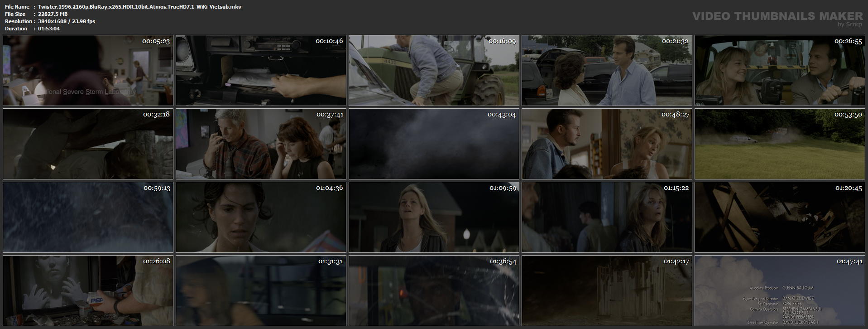Select the cracked windshield thumbnail at 01:36:54
The width and height of the screenshot is (868, 329).
(x=434, y=290)
